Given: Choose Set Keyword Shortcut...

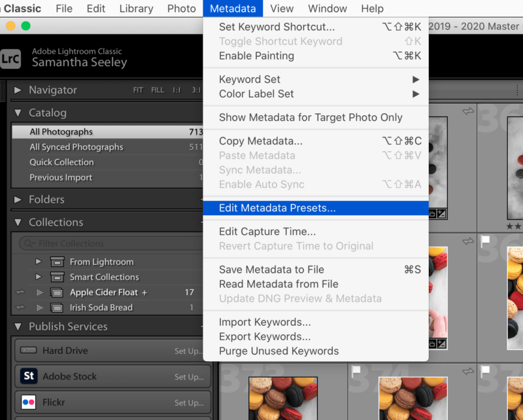Looking at the screenshot, I should pyautogui.click(x=316, y=27).
